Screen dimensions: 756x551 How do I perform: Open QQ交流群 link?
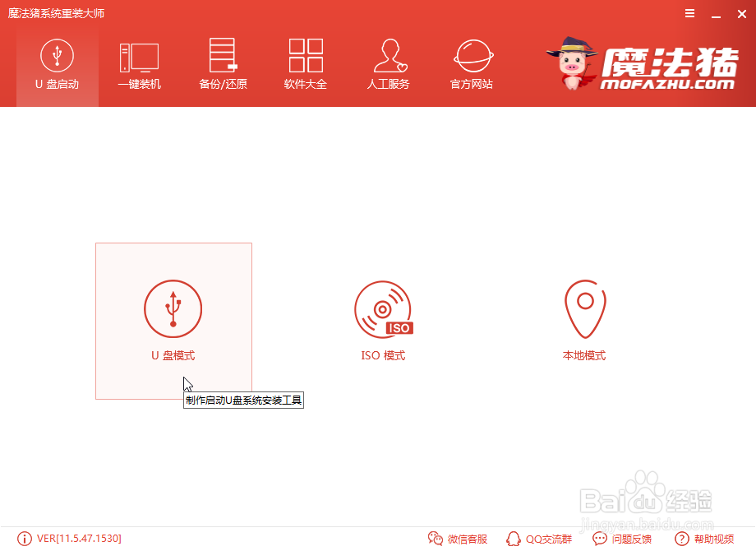(549, 539)
